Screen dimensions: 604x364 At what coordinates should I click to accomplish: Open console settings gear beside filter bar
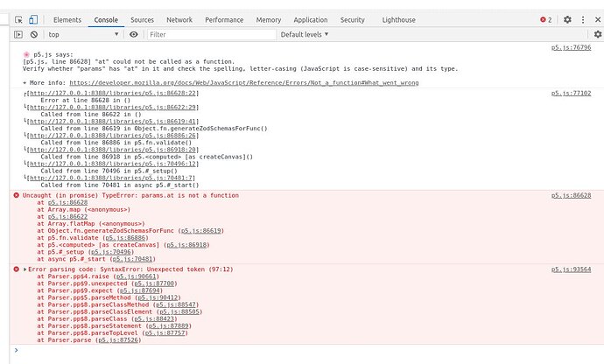click(x=598, y=34)
